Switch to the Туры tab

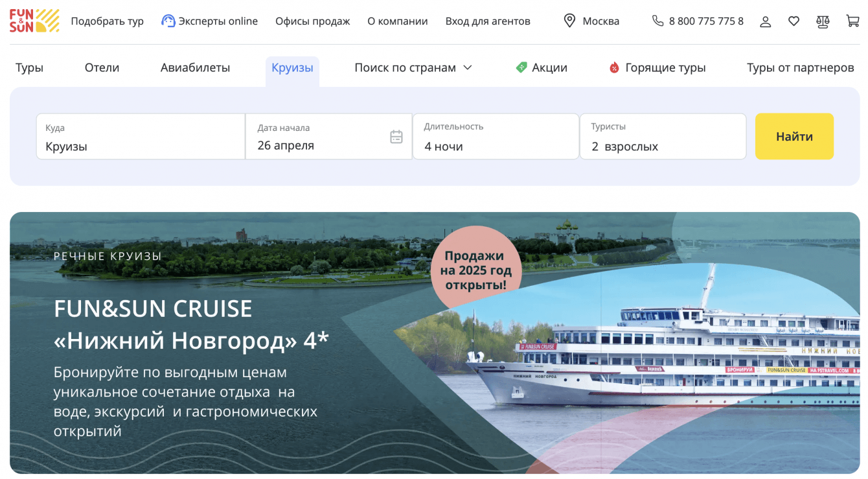point(29,67)
